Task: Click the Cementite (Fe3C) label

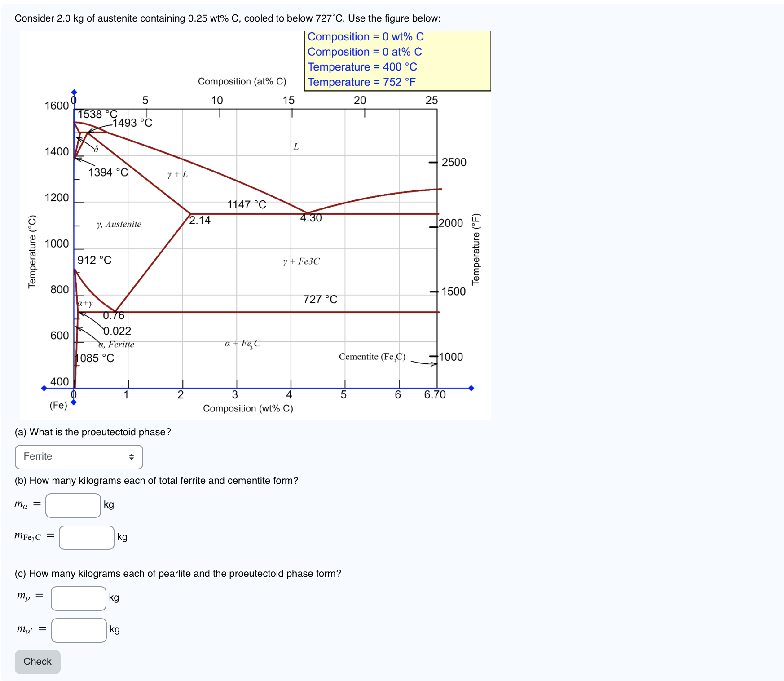Action: pos(372,357)
